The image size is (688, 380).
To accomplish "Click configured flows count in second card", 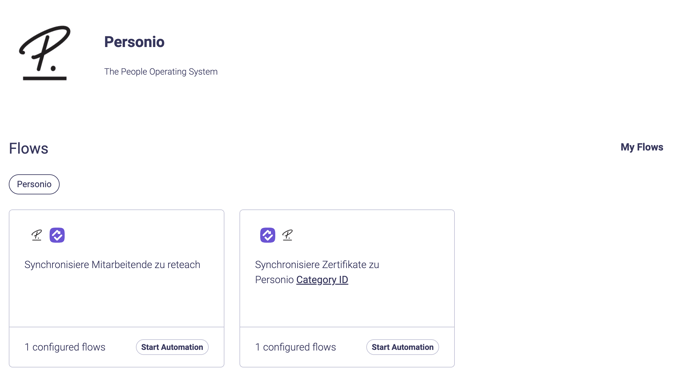I will tap(296, 347).
